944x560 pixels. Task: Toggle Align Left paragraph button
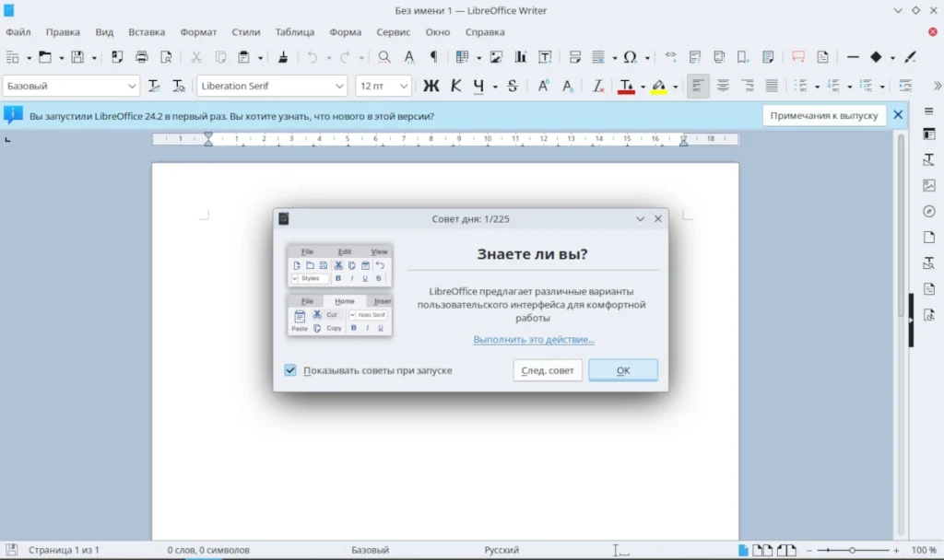click(x=698, y=86)
